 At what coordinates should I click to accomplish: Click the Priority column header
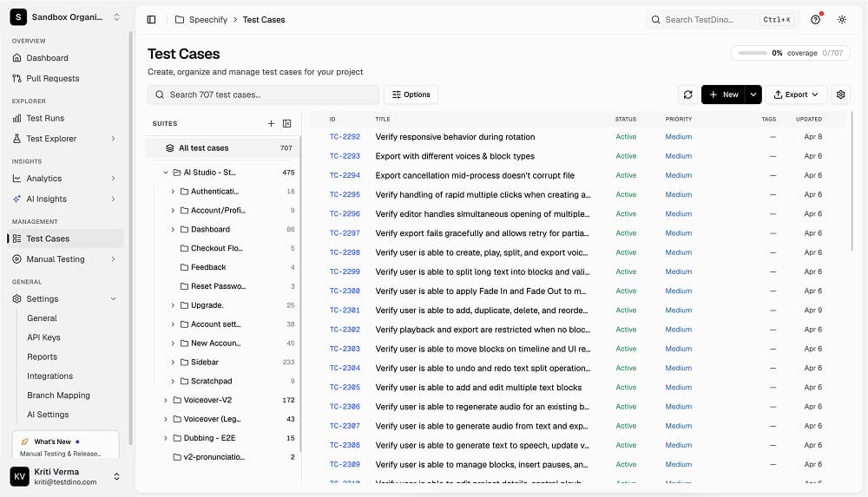pyautogui.click(x=679, y=119)
